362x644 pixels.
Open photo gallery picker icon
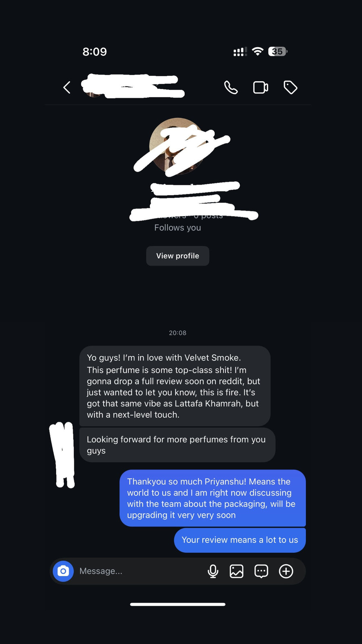pos(236,571)
